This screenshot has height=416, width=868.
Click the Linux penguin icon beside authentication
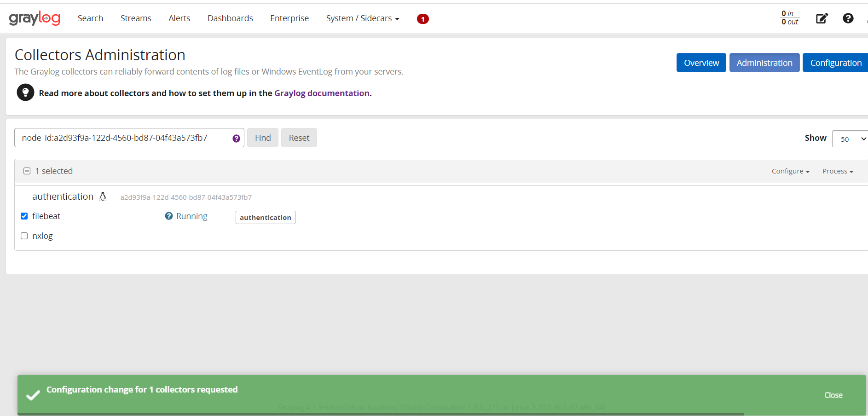point(103,196)
